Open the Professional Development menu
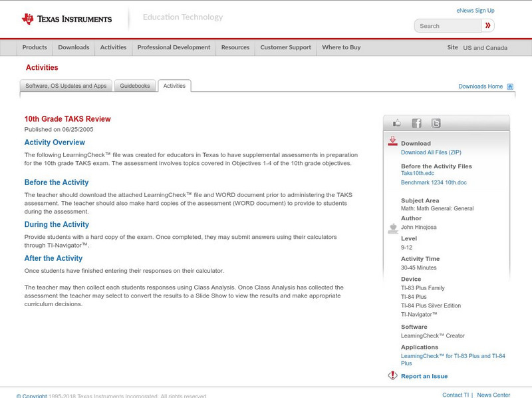Viewport: 532px width, 398px height. pyautogui.click(x=174, y=47)
